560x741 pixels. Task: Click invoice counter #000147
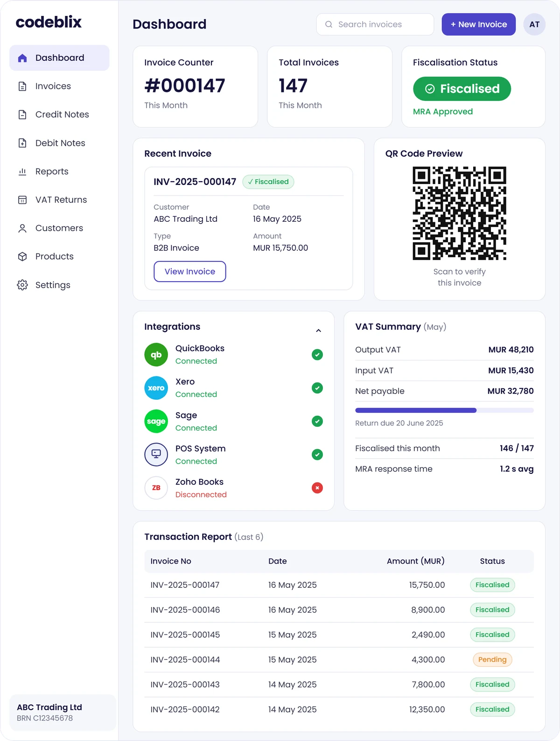point(185,85)
